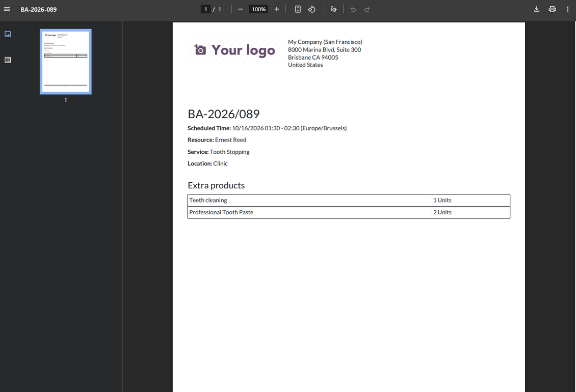Viewport: 576px width, 392px height.
Task: Click the page label 1 under thumbnail
Action: coord(66,100)
